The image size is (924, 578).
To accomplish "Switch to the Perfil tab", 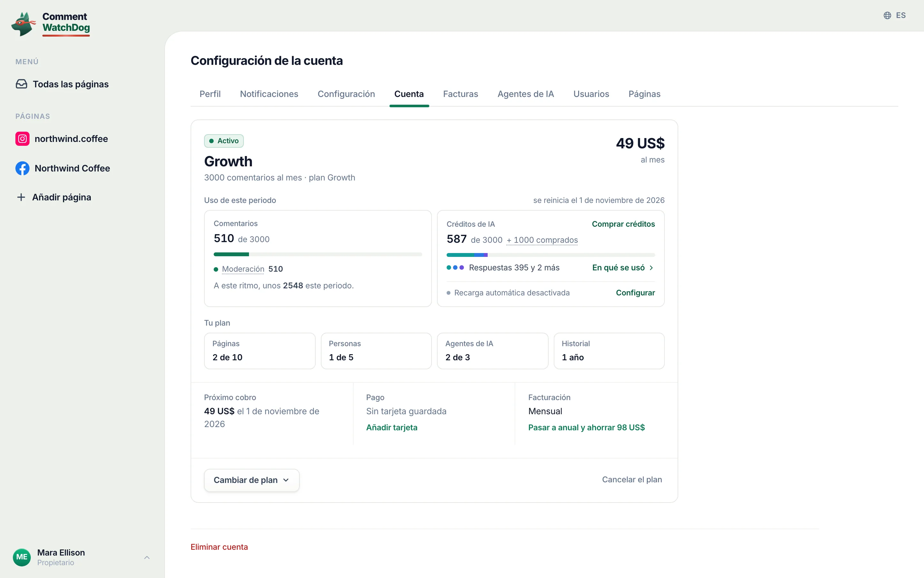I will tap(210, 94).
